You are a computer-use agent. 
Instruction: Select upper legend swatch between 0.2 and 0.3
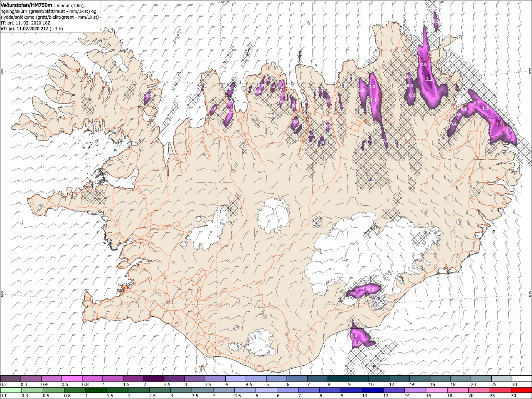10,379
